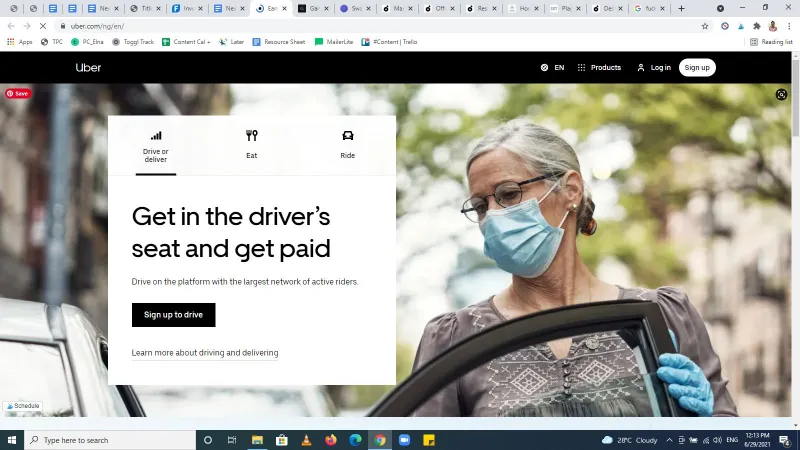Open the notification center icon
The image size is (800, 450).
785,440
